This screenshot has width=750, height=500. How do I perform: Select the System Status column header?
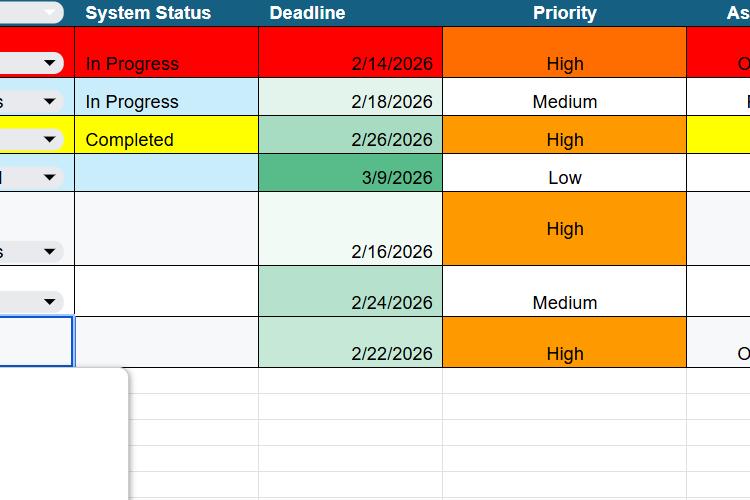[x=148, y=13]
